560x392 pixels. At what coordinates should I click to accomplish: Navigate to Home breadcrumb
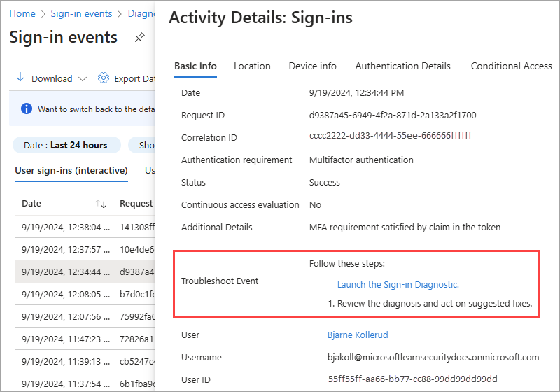[22, 13]
